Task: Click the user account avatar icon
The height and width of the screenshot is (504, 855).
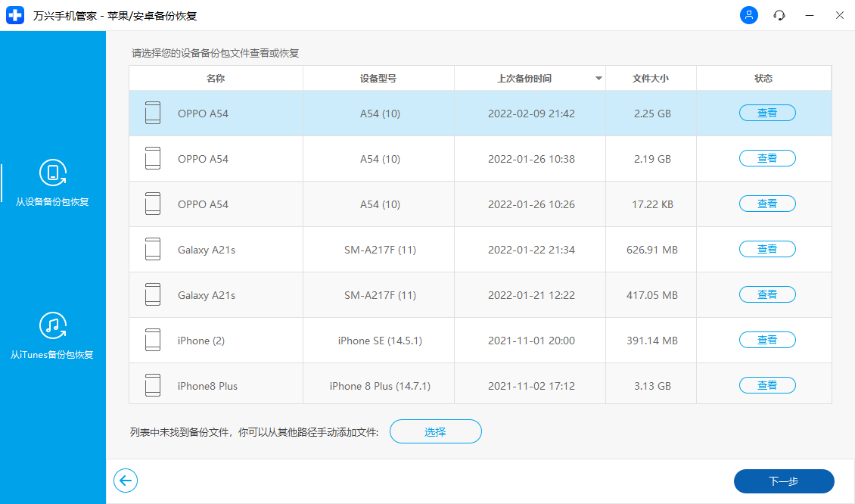Action: (x=748, y=15)
